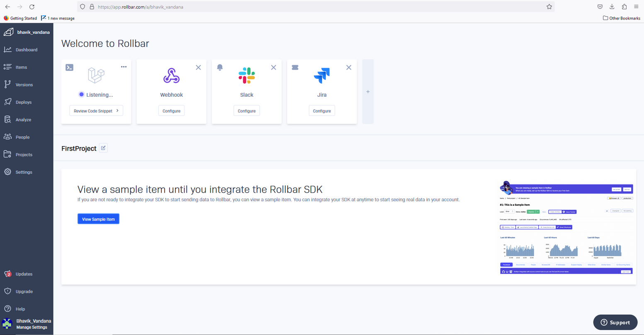Click the Rollbar logo in the sidebar
This screenshot has width=644, height=335.
pyautogui.click(x=8, y=32)
